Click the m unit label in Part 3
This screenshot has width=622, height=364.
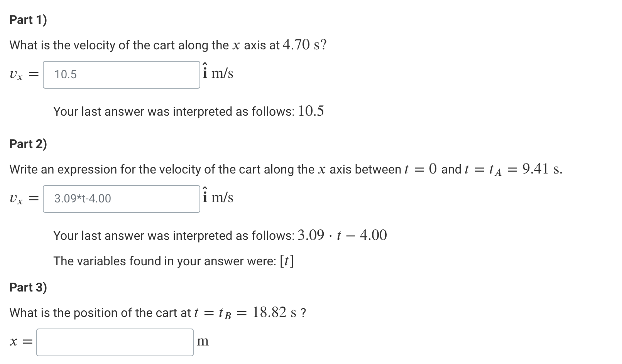point(203,341)
